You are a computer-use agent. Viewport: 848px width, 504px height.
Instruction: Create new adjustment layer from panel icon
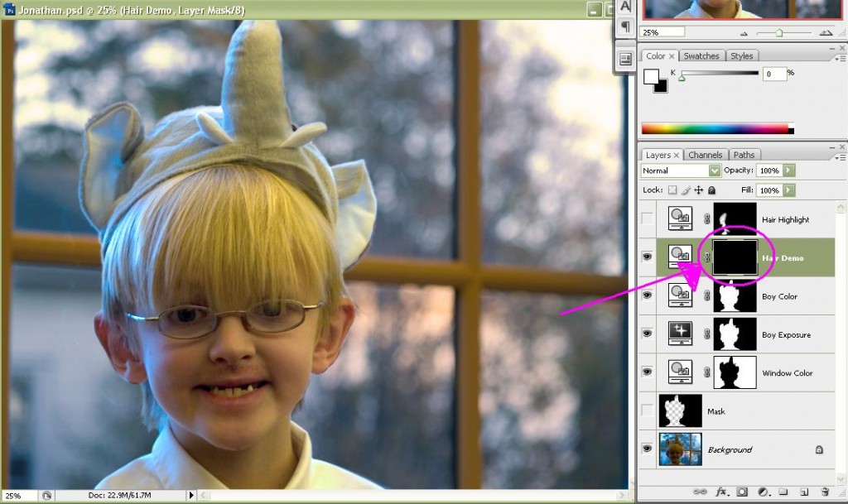tap(763, 492)
